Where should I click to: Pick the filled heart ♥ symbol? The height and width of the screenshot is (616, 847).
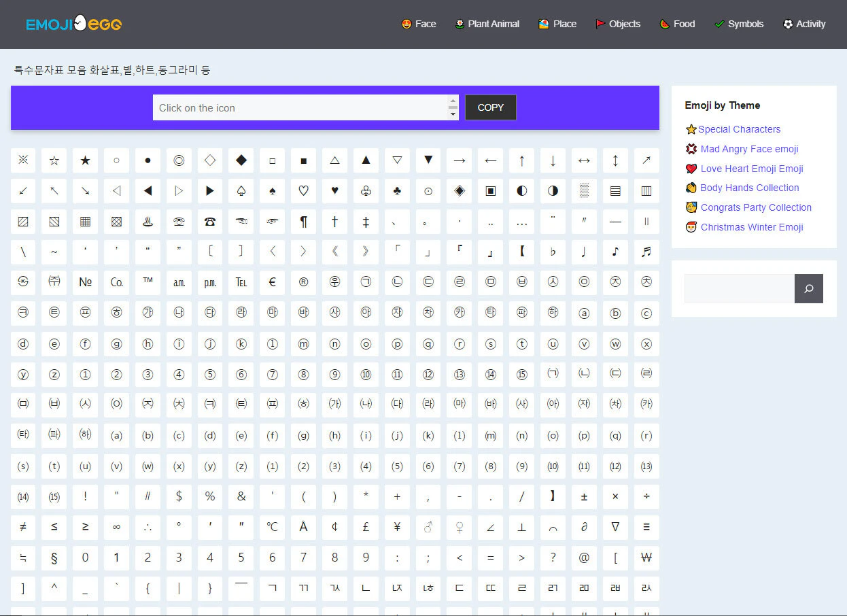coord(334,191)
